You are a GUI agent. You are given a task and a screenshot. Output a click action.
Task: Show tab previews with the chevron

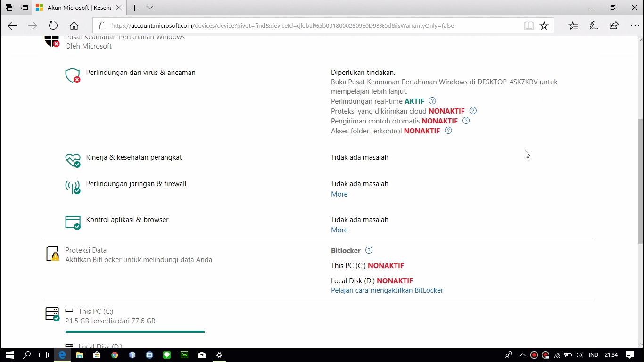click(x=149, y=8)
